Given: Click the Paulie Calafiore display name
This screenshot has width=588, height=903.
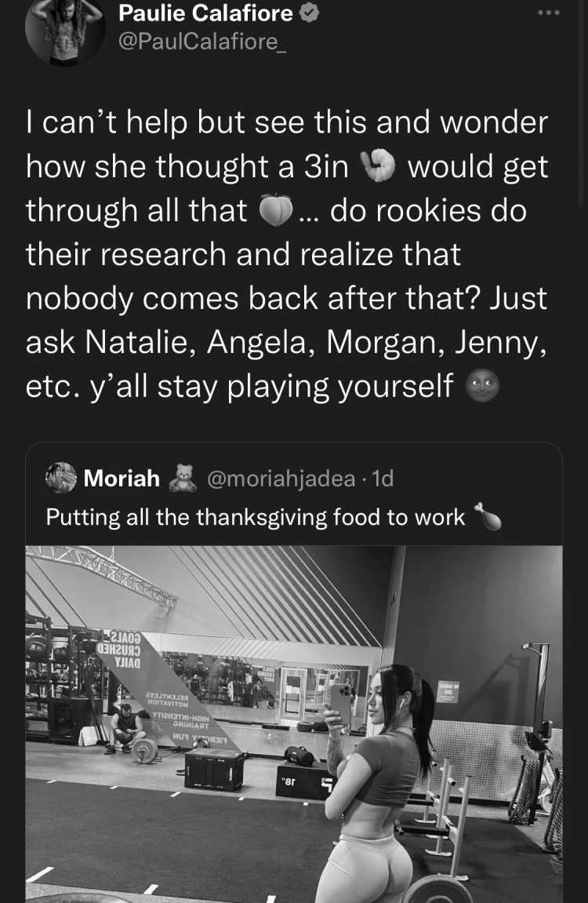Looking at the screenshot, I should (x=205, y=13).
